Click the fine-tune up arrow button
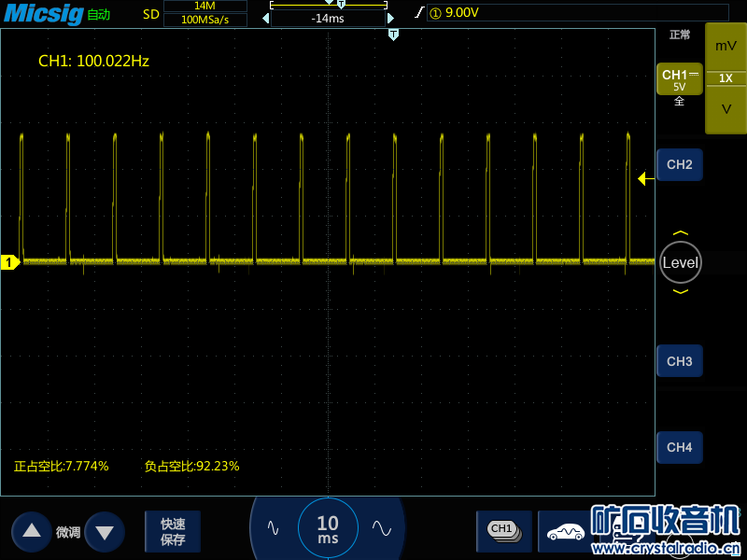Image resolution: width=747 pixels, height=560 pixels. [x=32, y=531]
